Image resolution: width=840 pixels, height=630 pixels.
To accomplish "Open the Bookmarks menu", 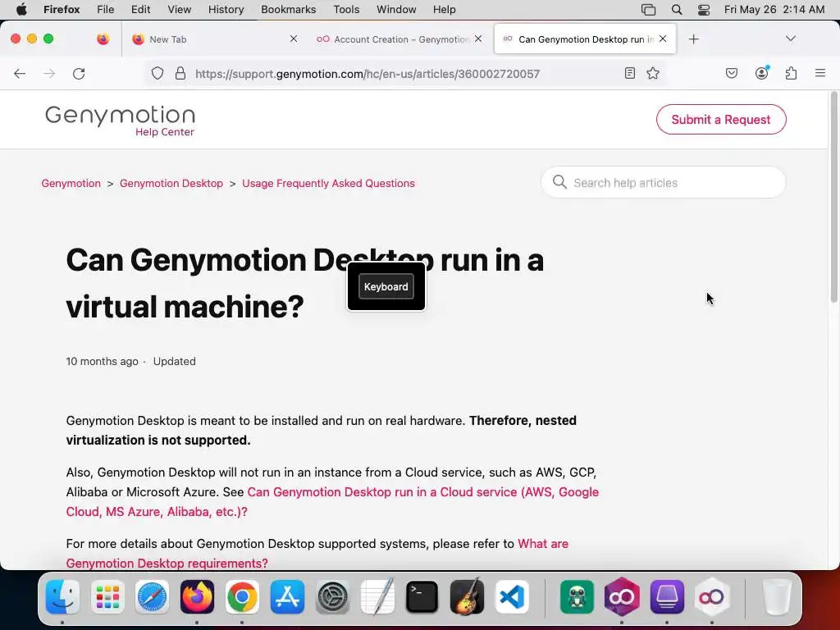I will (288, 10).
